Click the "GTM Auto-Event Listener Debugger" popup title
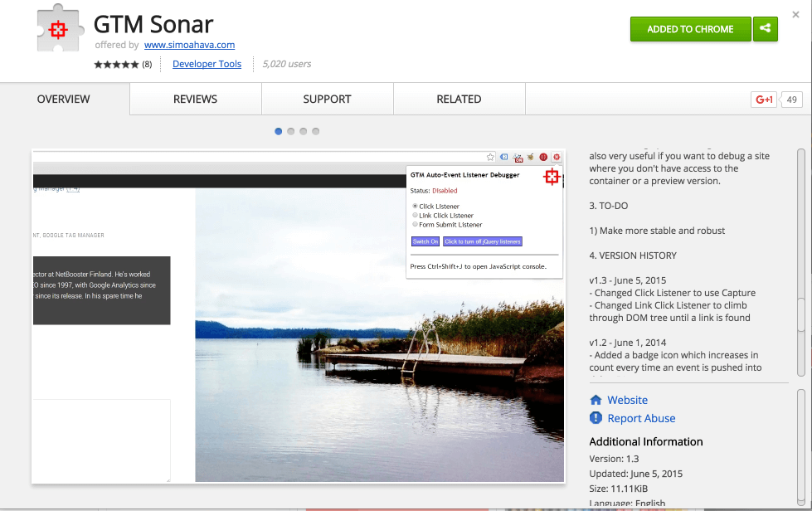The image size is (812, 511). pyautogui.click(x=465, y=175)
